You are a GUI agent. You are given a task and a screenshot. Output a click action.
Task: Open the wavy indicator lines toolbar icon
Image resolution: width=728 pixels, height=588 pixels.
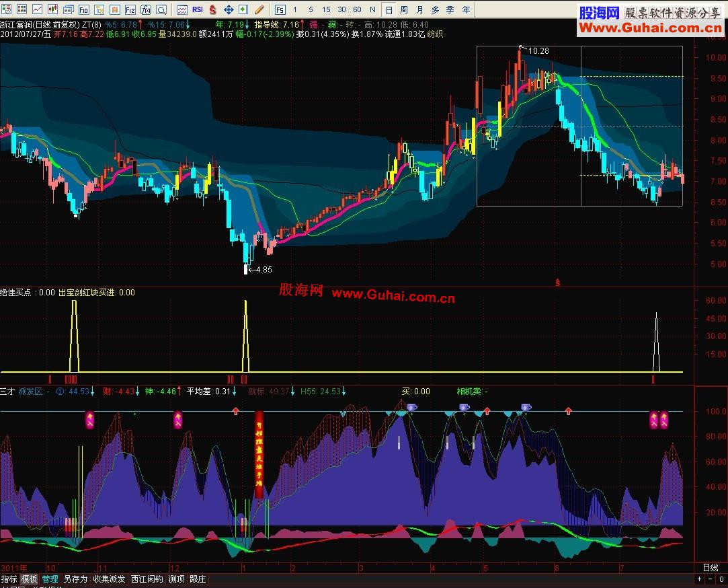(x=182, y=9)
